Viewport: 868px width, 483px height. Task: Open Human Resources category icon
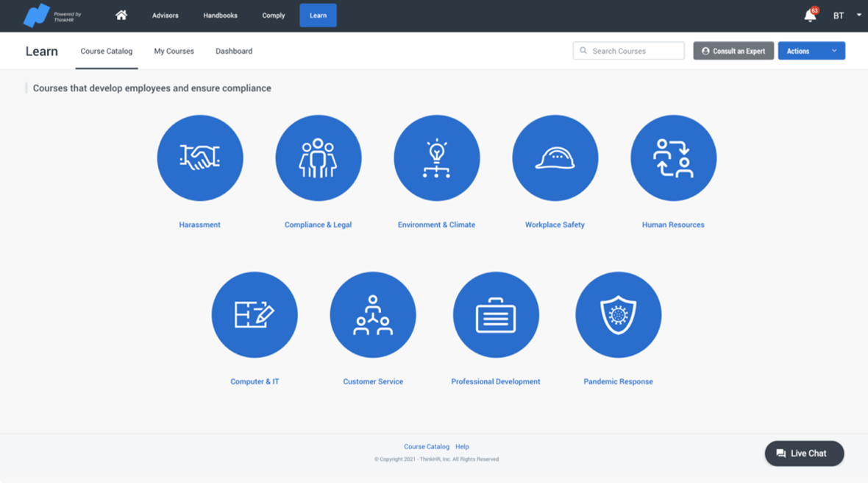[x=673, y=158]
